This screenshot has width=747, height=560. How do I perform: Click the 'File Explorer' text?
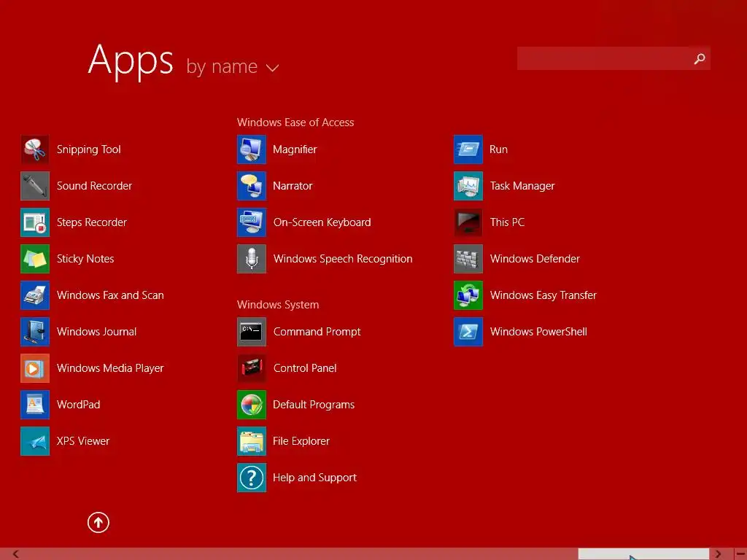coord(301,441)
